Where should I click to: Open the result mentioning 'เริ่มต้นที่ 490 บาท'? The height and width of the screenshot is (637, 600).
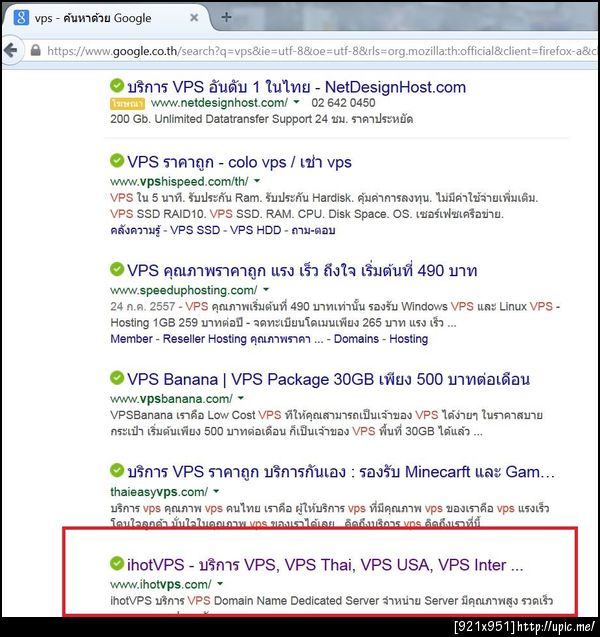click(x=302, y=271)
